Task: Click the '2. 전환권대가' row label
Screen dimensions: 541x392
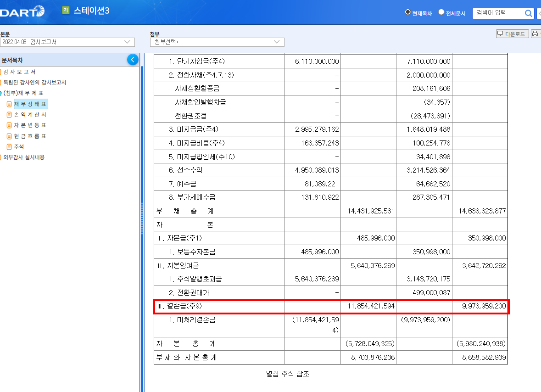Action: pos(189,292)
